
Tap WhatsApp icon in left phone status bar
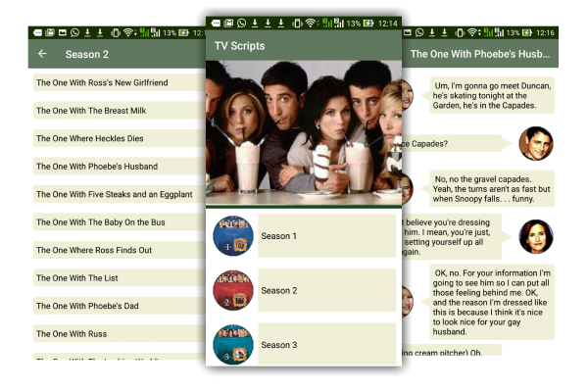pyautogui.click(x=75, y=32)
